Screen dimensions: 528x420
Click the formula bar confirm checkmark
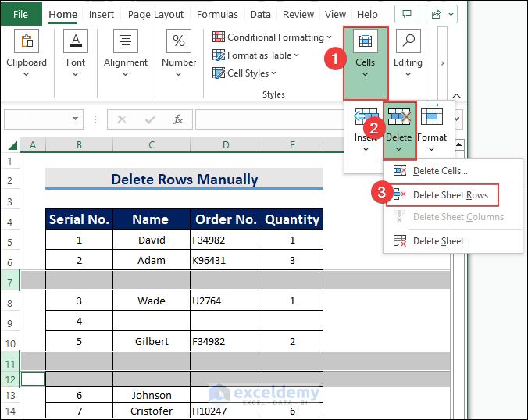click(150, 119)
